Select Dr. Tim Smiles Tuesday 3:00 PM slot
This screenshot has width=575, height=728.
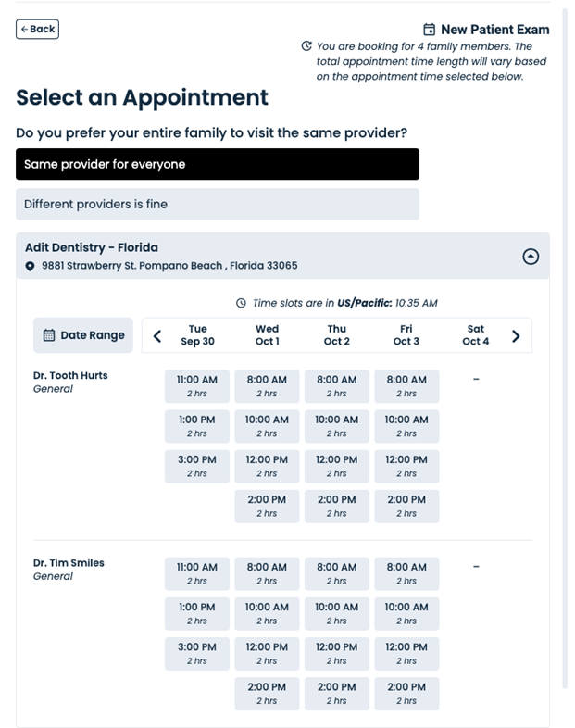pyautogui.click(x=197, y=653)
